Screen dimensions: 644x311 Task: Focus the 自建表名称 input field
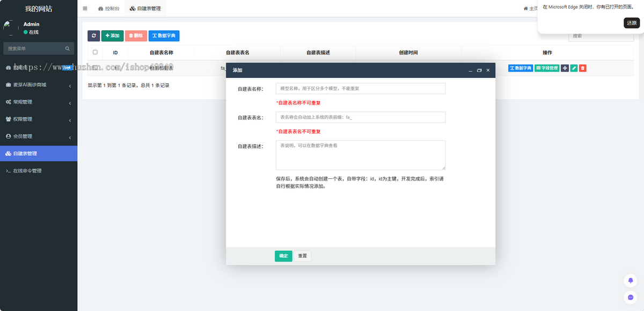coord(361,89)
